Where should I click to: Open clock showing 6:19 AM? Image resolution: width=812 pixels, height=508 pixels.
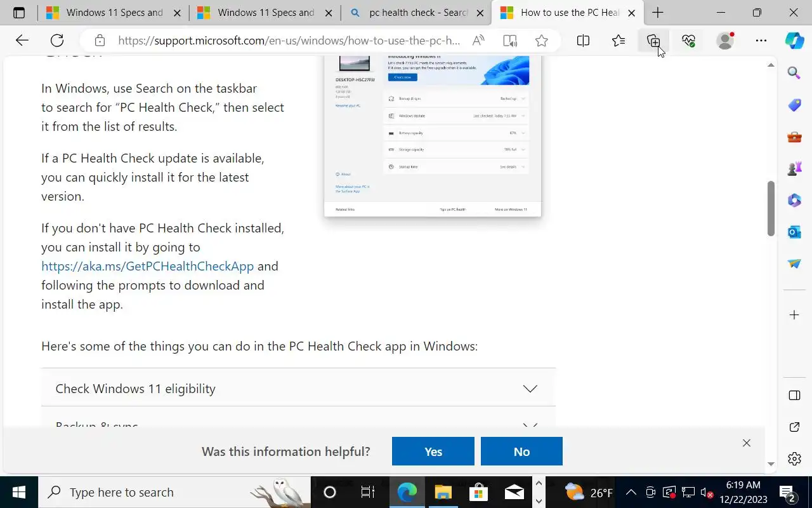click(x=743, y=492)
